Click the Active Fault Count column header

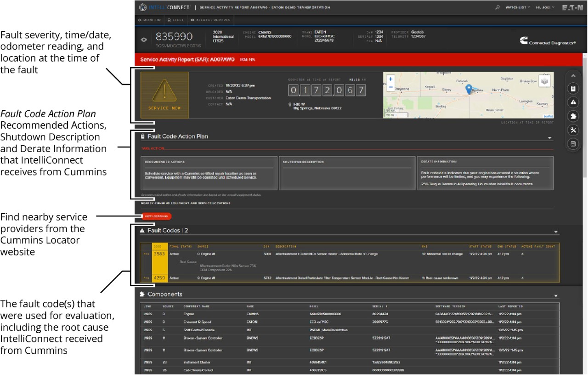538,246
